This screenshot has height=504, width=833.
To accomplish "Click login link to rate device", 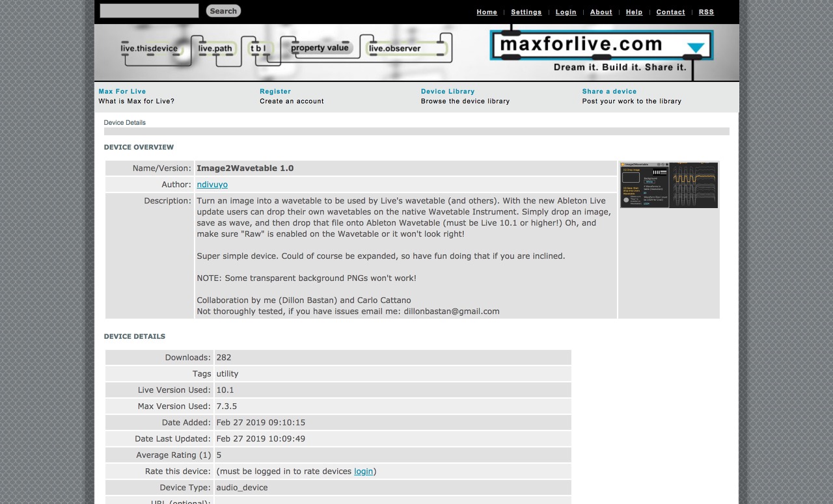I will click(363, 471).
